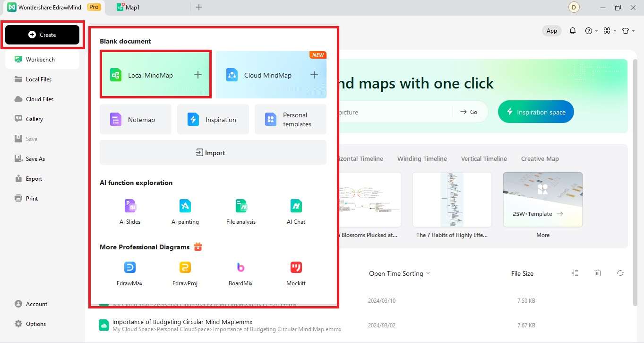The image size is (644, 343).
Task: Click the picture input field
Action: (395, 112)
